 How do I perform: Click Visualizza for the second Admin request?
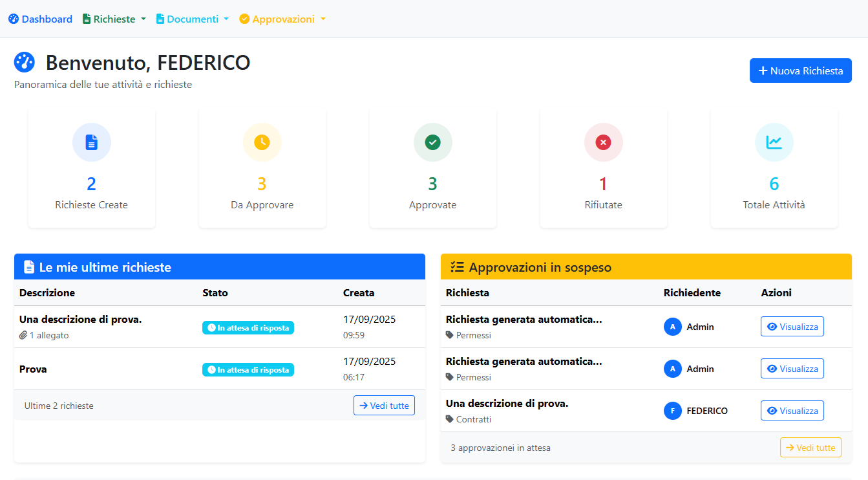(792, 369)
